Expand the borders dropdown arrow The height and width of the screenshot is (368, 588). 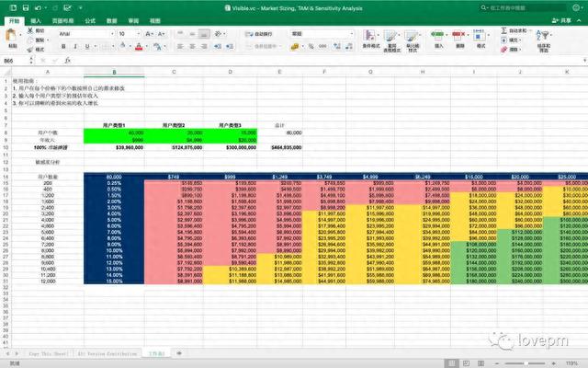[113, 47]
